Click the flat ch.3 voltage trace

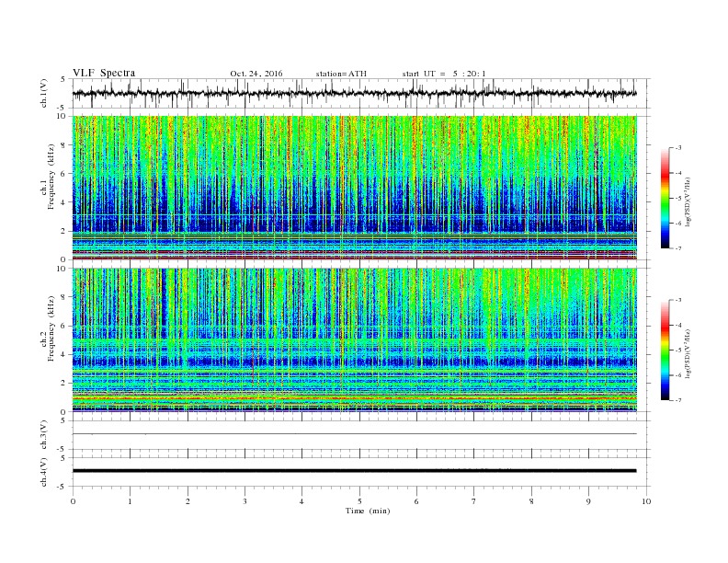354,434
